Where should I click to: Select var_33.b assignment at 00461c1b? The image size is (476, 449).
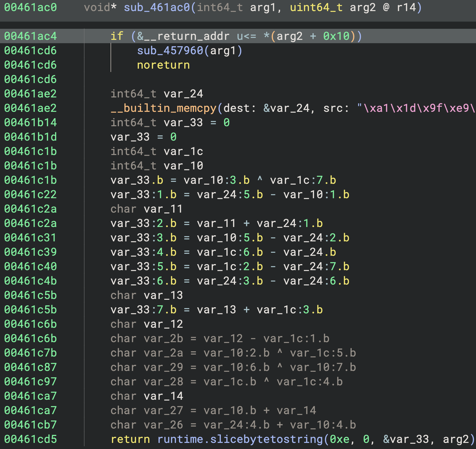tap(223, 180)
